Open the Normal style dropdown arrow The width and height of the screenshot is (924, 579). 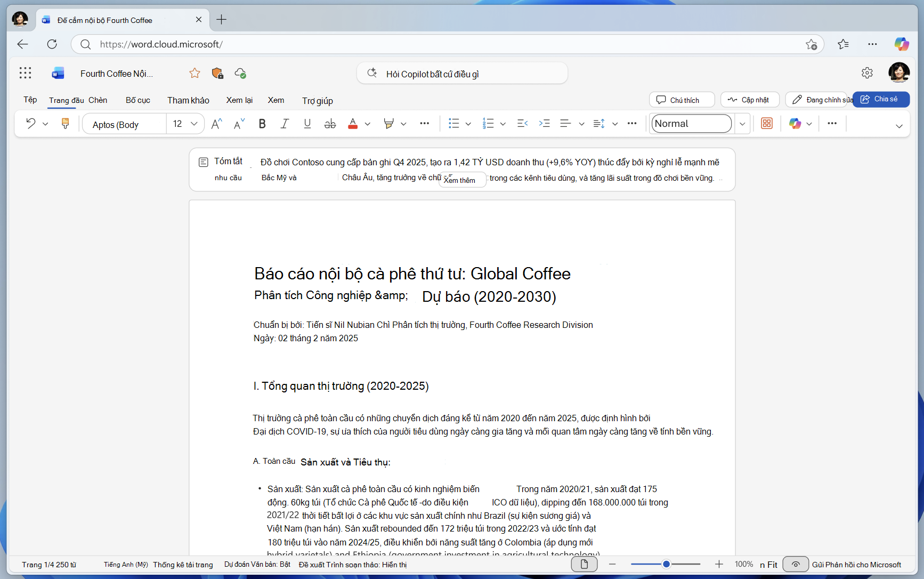coord(742,124)
